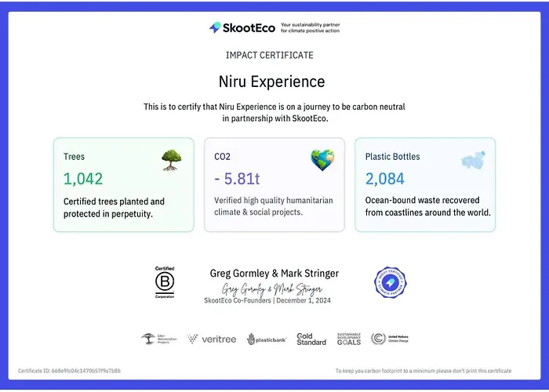Viewport: 549px width, 392px height.
Task: Click the United Nations Climate Change logo
Action: (x=389, y=339)
